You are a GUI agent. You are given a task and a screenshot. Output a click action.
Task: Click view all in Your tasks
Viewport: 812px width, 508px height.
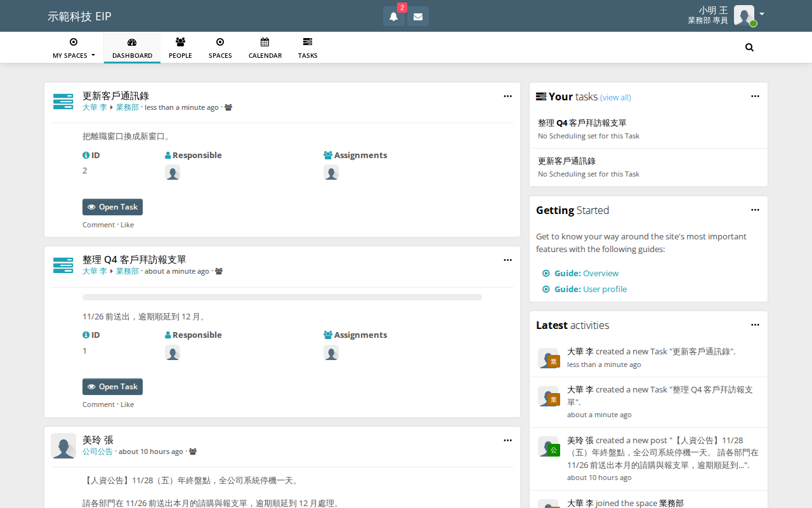coord(615,98)
